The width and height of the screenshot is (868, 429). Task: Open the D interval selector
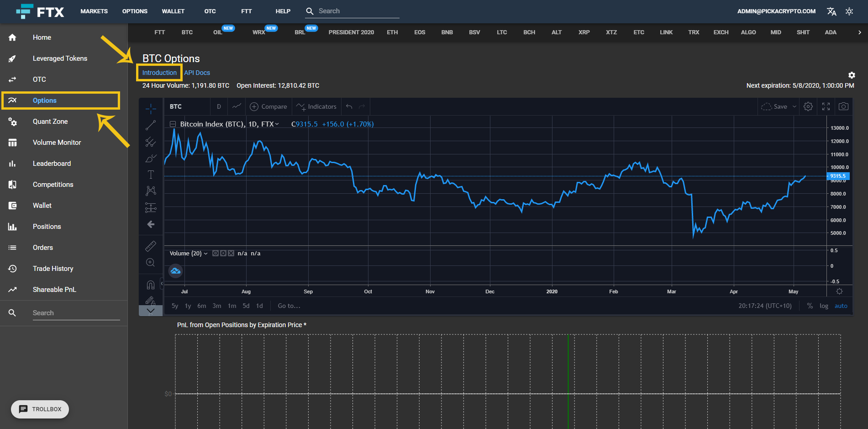pos(219,106)
